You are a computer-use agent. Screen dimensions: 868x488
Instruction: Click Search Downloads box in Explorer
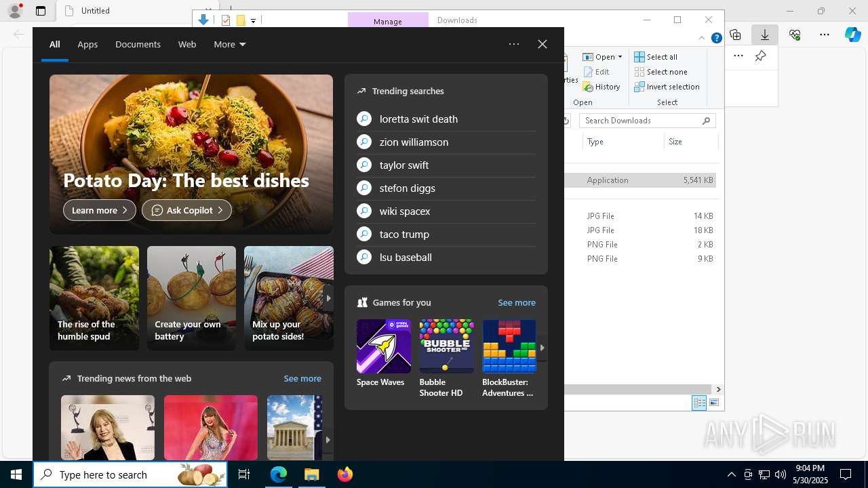tap(648, 121)
